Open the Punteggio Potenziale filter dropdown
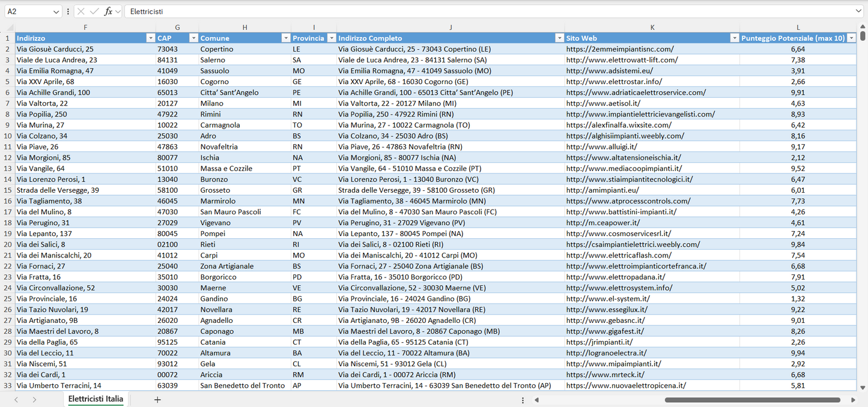The image size is (868, 407). (852, 37)
